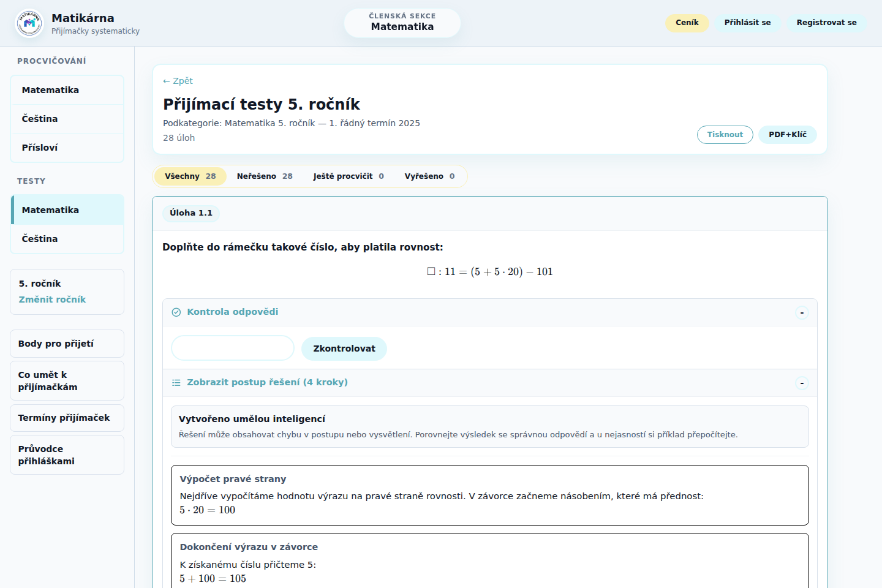Go back via Zpět link
This screenshot has height=588, width=882.
[178, 81]
